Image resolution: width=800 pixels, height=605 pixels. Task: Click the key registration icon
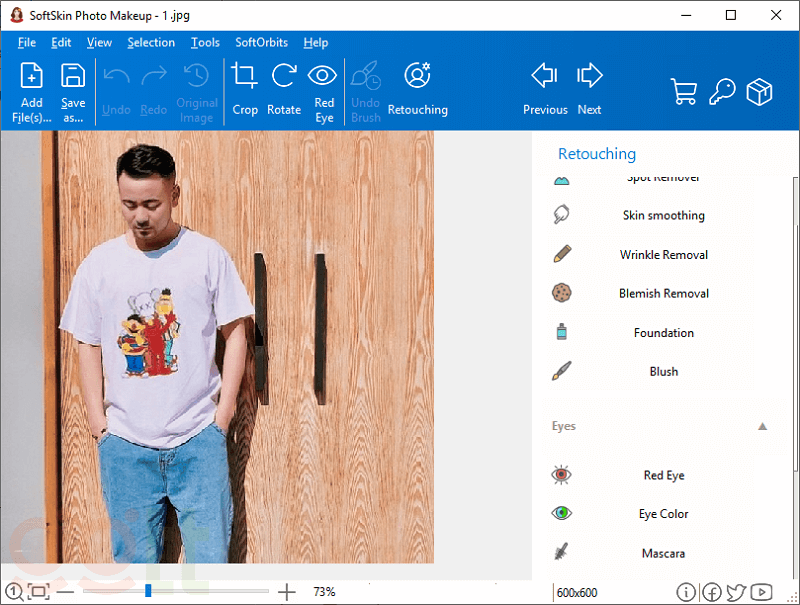(x=722, y=92)
